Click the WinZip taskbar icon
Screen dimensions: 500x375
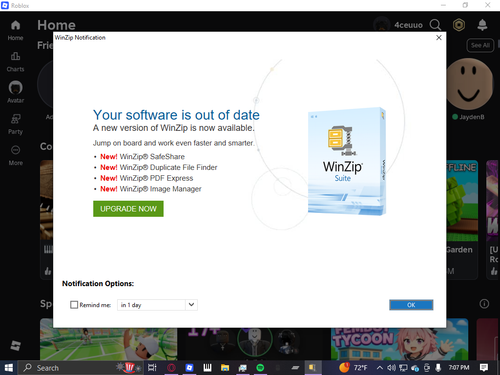coord(312,368)
